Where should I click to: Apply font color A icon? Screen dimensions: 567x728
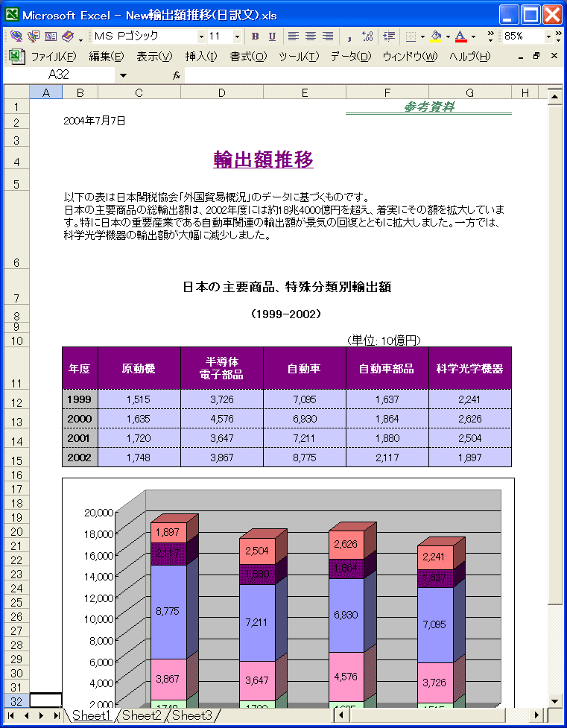(460, 37)
